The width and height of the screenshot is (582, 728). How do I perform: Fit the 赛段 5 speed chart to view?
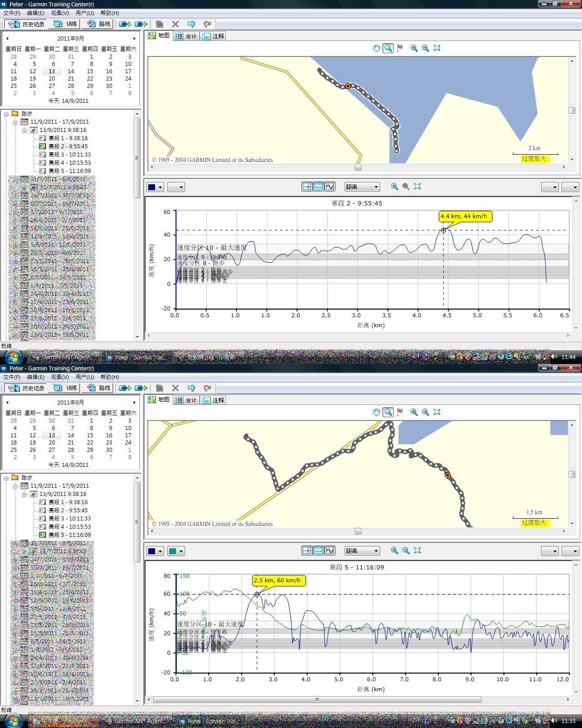[x=417, y=551]
